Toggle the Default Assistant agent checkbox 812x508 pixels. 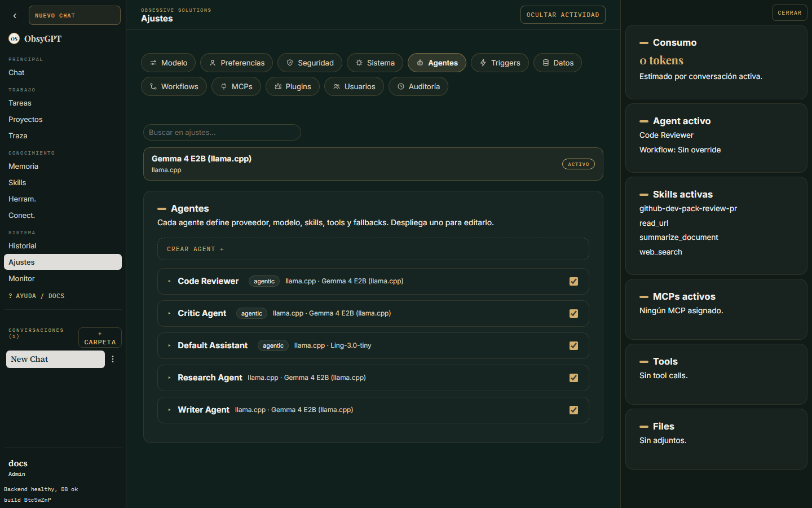tap(574, 345)
